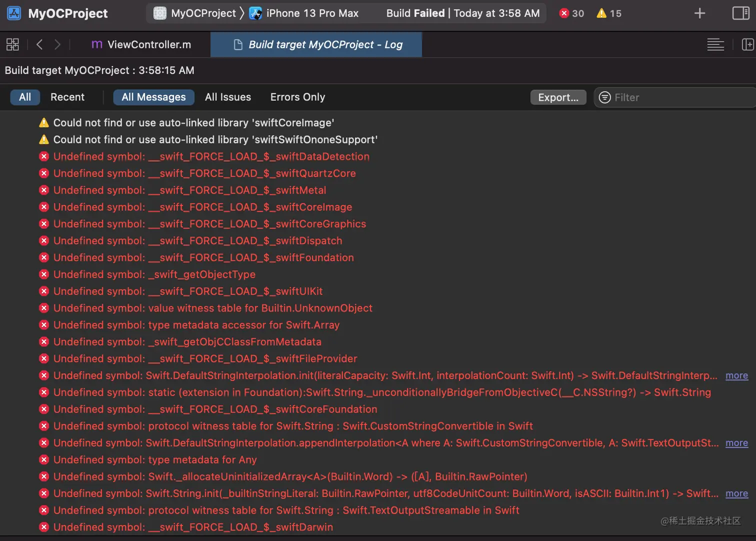Switch to the ViewController.m tab
The image size is (756, 541).
141,44
